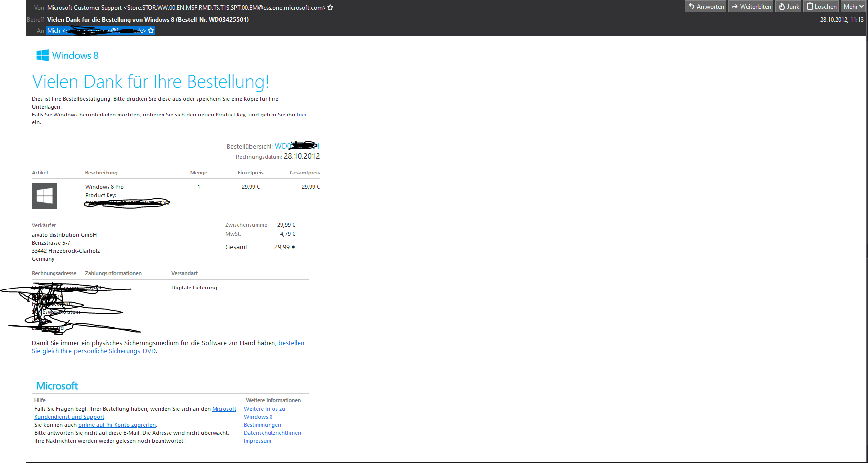Screen dimensions: 868x463
Task: Open Microsoft Kundendienst und Support link
Action: [135, 413]
